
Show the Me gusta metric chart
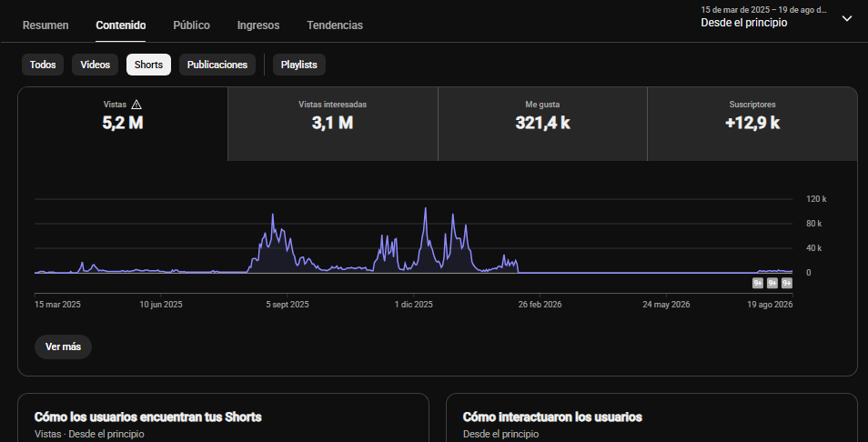coord(542,124)
